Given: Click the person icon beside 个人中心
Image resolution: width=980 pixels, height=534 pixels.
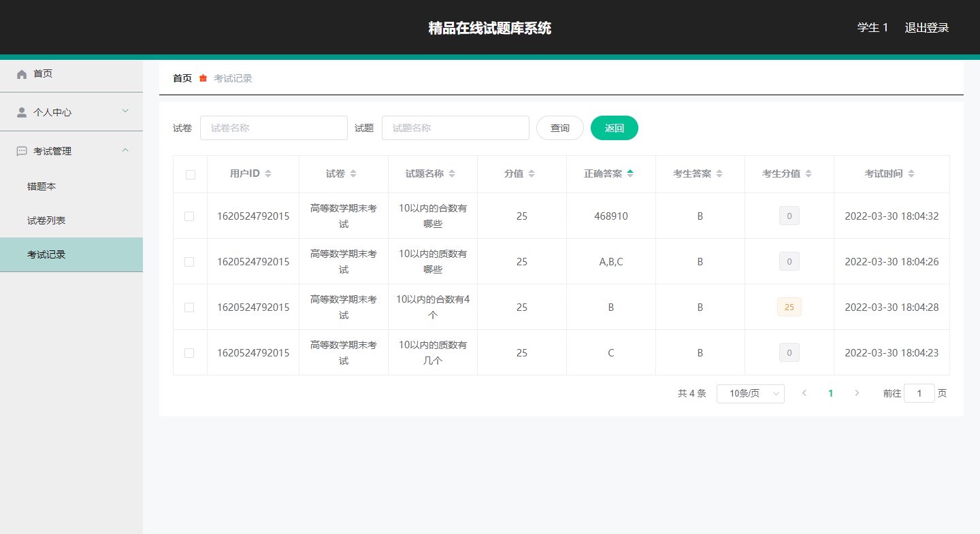Looking at the screenshot, I should [x=22, y=112].
